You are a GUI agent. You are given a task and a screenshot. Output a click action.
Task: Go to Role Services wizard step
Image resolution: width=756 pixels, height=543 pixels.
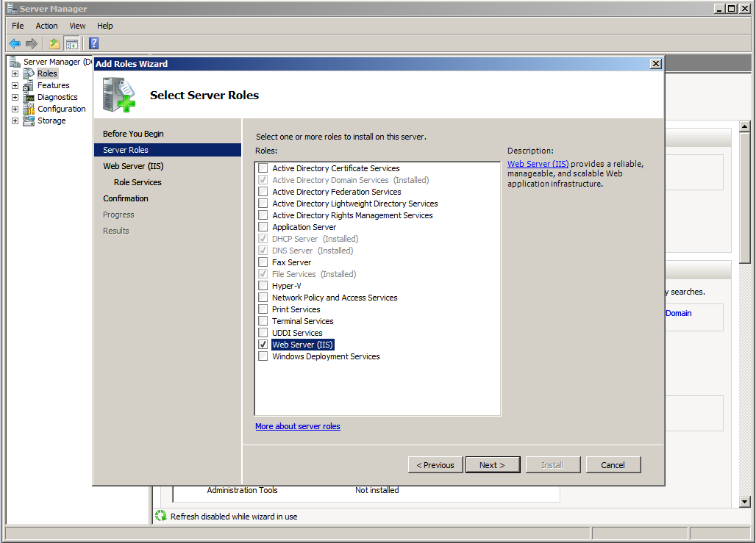[138, 182]
